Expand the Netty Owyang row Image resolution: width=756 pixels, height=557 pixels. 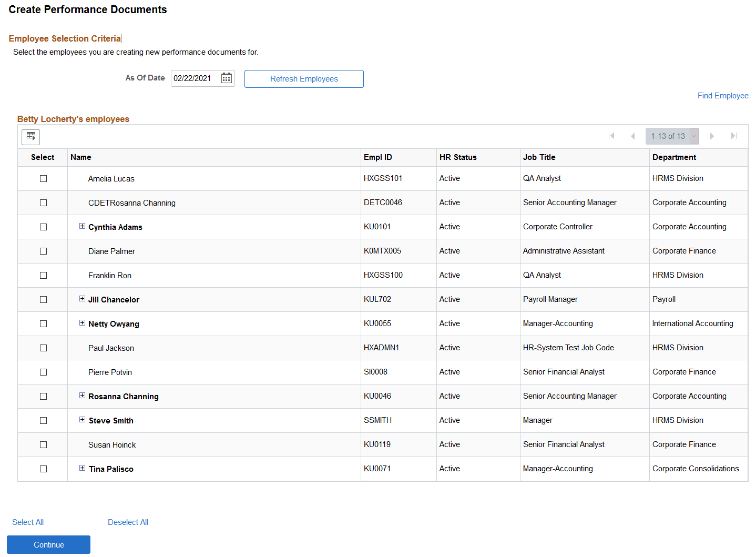coord(82,322)
